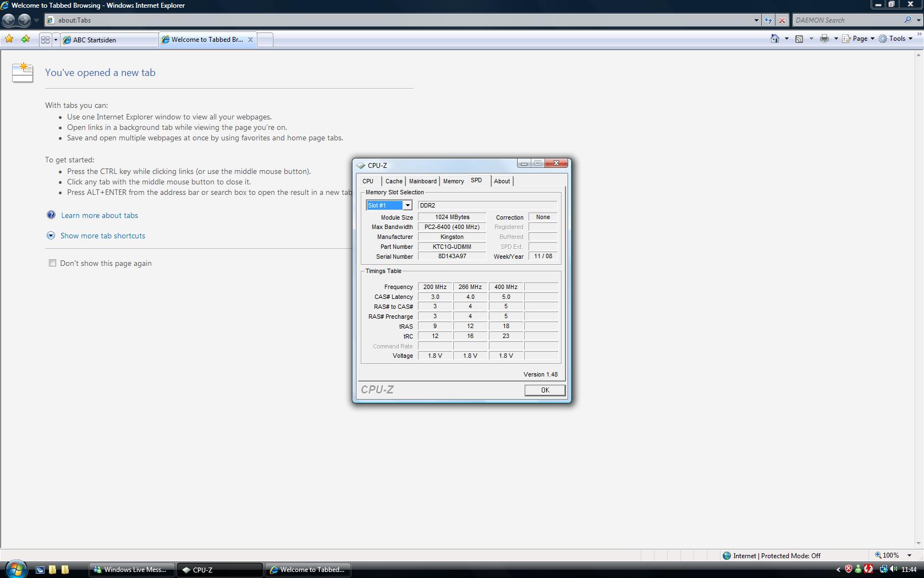
Task: Expand the Print options dropdown
Action: (836, 39)
